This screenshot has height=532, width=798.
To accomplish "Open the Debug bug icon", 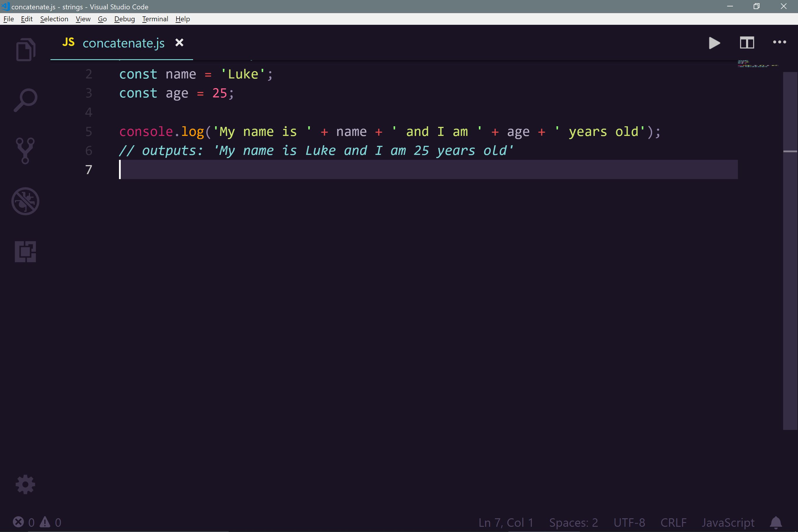I will tap(25, 201).
